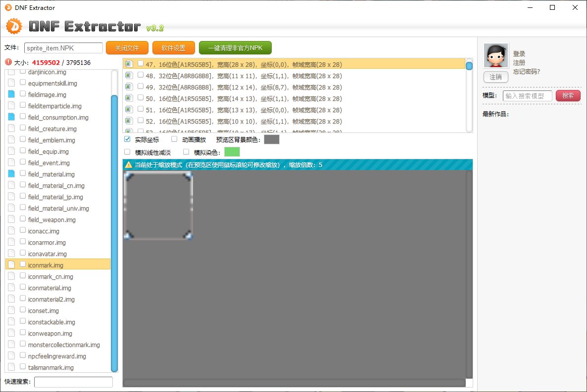Open the 忘记密码? link
The width and height of the screenshot is (587, 392).
[526, 72]
